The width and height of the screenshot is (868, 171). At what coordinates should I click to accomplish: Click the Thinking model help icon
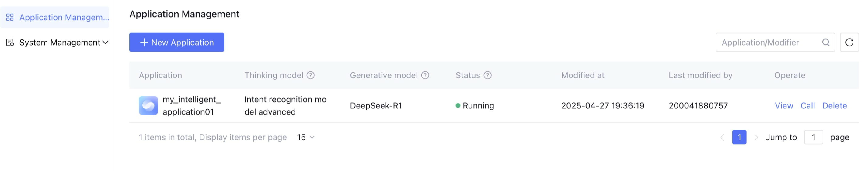[x=310, y=75]
